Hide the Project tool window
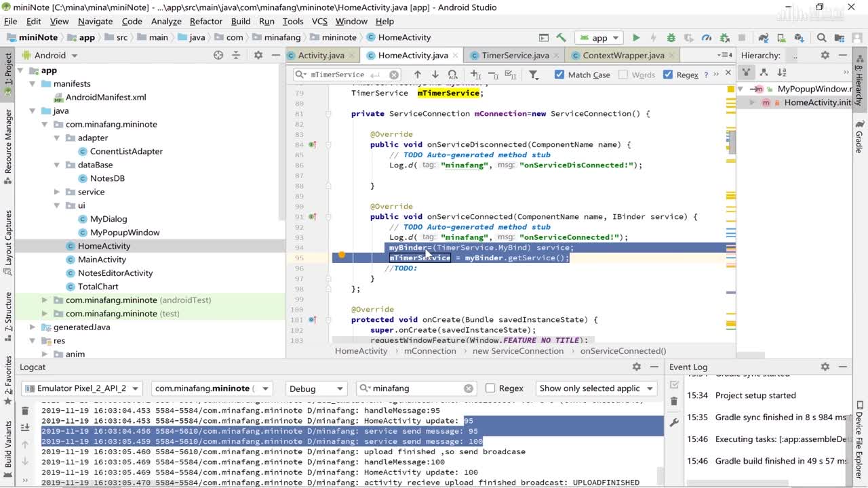The image size is (868, 488). (x=276, y=56)
